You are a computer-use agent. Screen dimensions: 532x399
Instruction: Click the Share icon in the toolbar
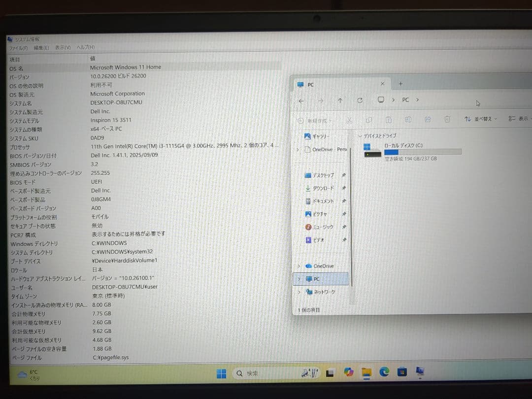pos(428,120)
